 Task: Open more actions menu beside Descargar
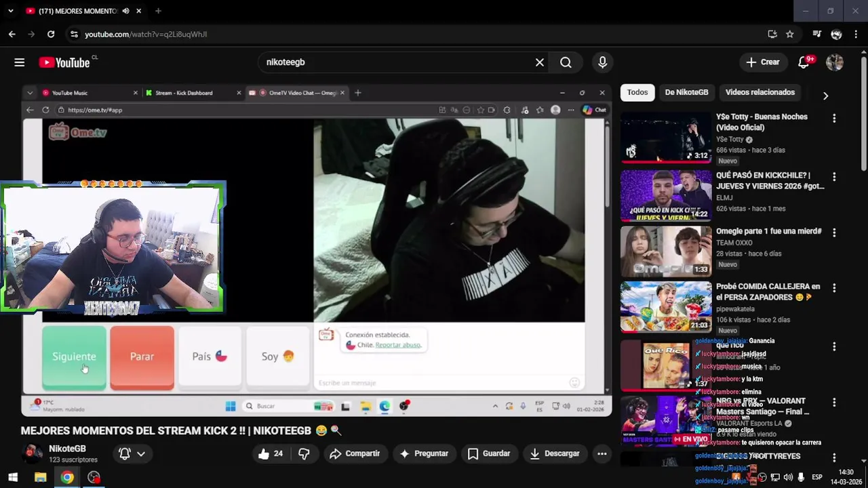(601, 453)
